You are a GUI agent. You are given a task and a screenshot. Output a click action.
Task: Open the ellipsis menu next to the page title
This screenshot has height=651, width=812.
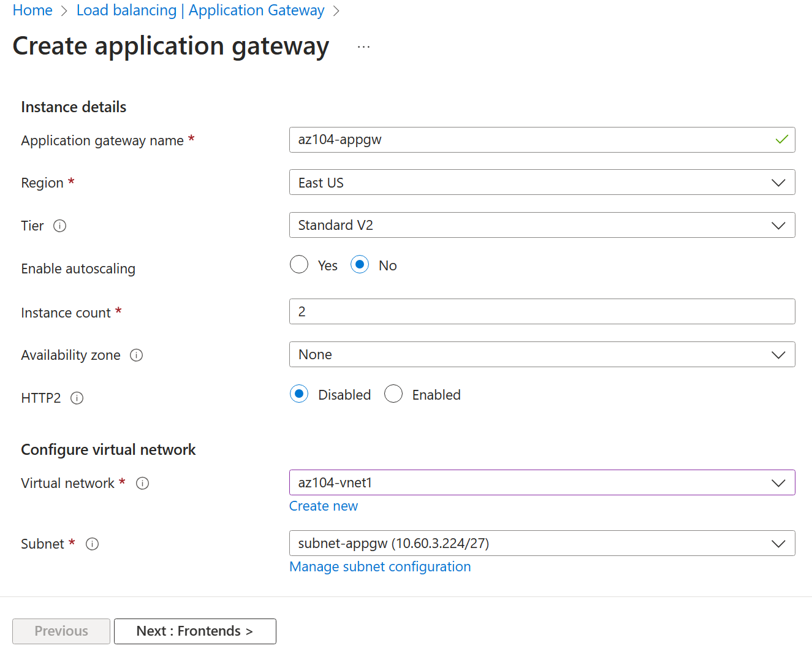(x=363, y=46)
